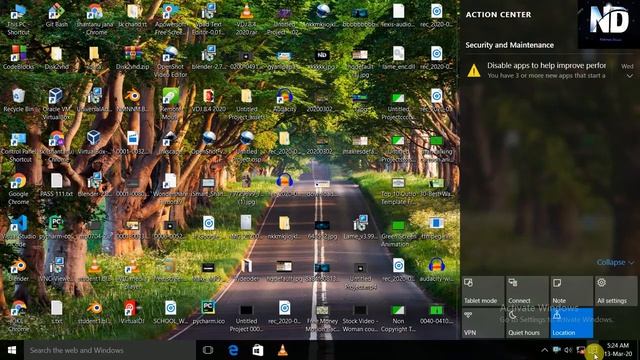Select Disk2vhd folder icon

pos(56,58)
